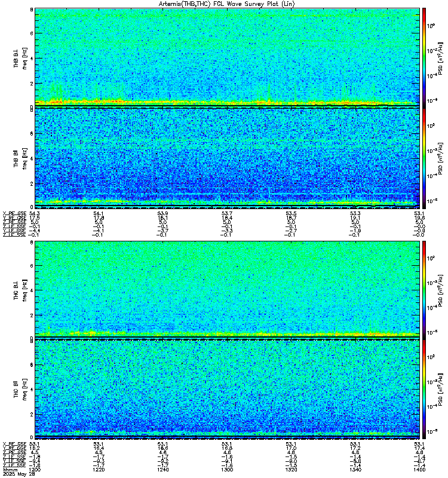This screenshot has height=478, width=448.
Task: Click the 1320 time tick label
Action: pyautogui.click(x=291, y=470)
